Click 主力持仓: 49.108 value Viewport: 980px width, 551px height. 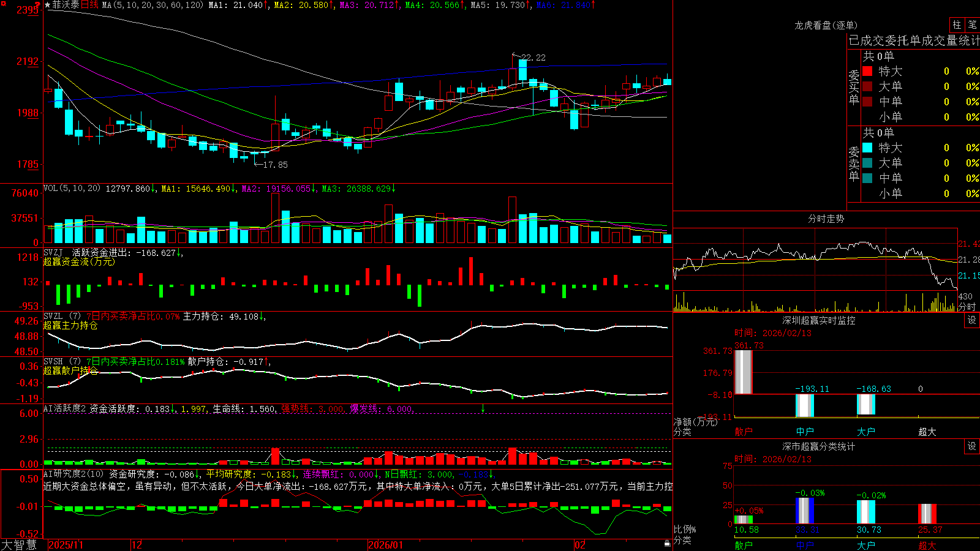pyautogui.click(x=221, y=317)
